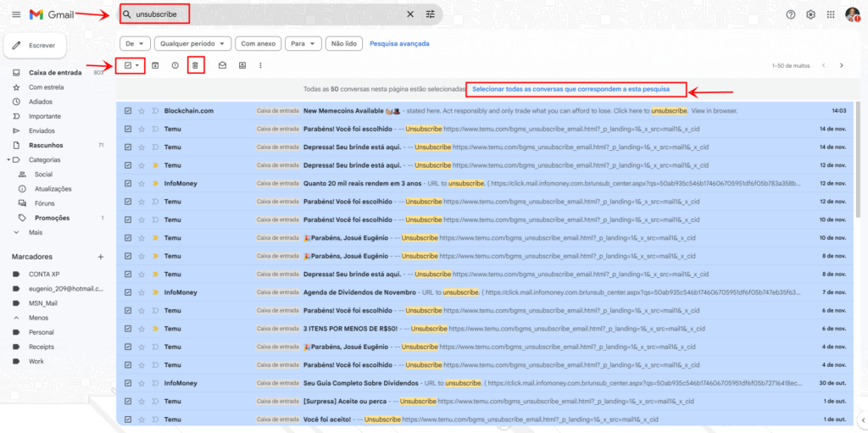Click the search magnifier icon
Image resolution: width=868 pixels, height=433 pixels.
pos(127,14)
